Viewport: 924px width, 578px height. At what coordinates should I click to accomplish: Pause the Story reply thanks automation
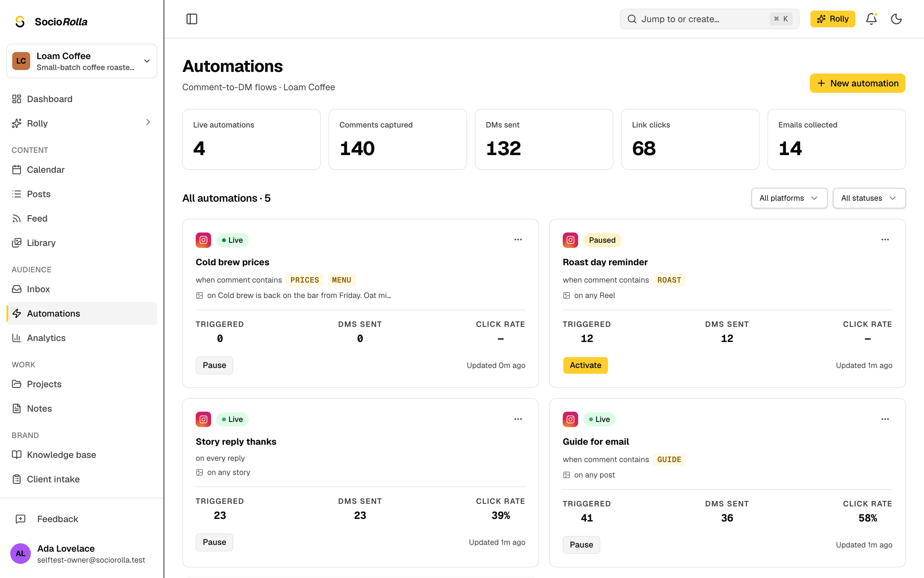click(214, 542)
